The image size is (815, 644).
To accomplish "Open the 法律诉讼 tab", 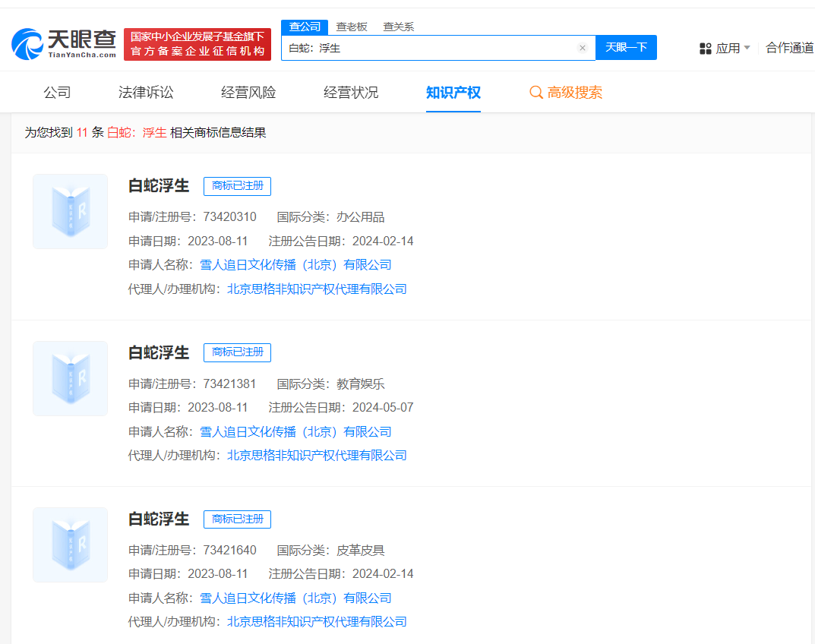I will pos(145,92).
